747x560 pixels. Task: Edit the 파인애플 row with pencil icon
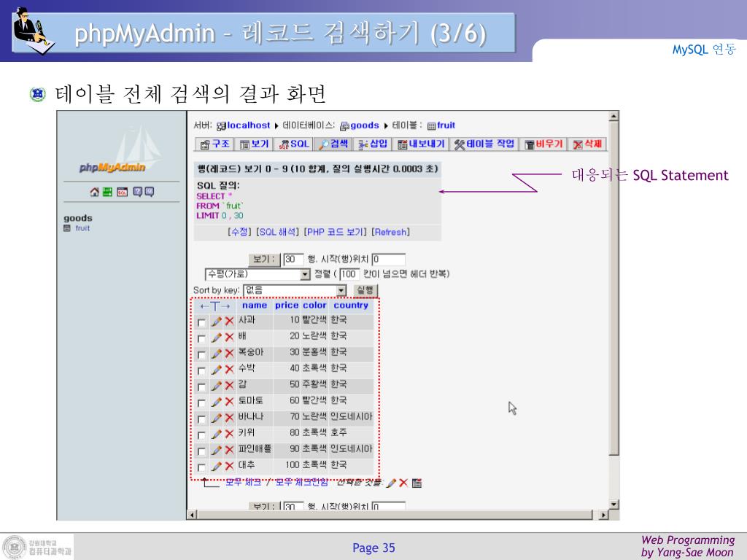(216, 451)
